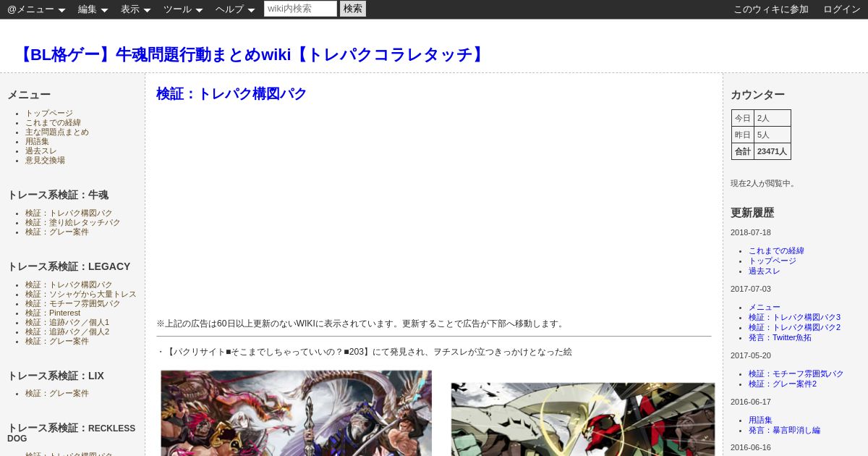Open 主な問題点まとめ in the left menu
The height and width of the screenshot is (456, 868).
pos(57,132)
